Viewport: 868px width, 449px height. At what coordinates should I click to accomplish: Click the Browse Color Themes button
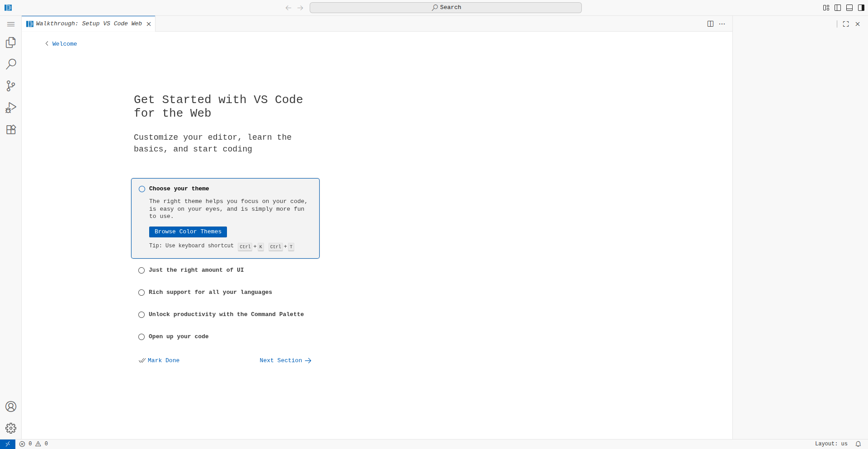(188, 232)
